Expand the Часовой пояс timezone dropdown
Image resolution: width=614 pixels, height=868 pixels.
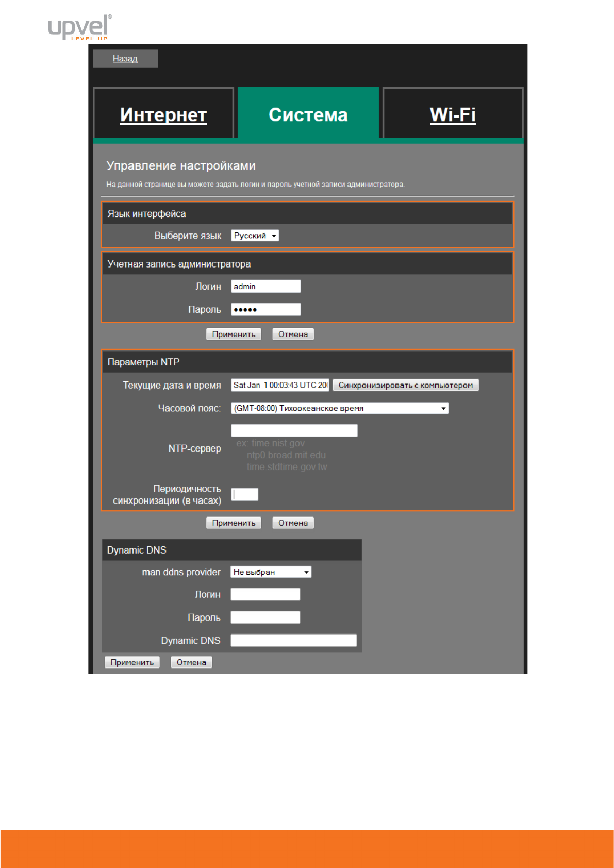coord(339,408)
